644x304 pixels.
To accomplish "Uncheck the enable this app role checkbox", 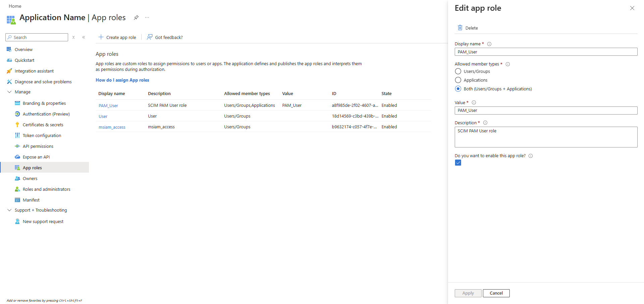I will click(x=458, y=163).
